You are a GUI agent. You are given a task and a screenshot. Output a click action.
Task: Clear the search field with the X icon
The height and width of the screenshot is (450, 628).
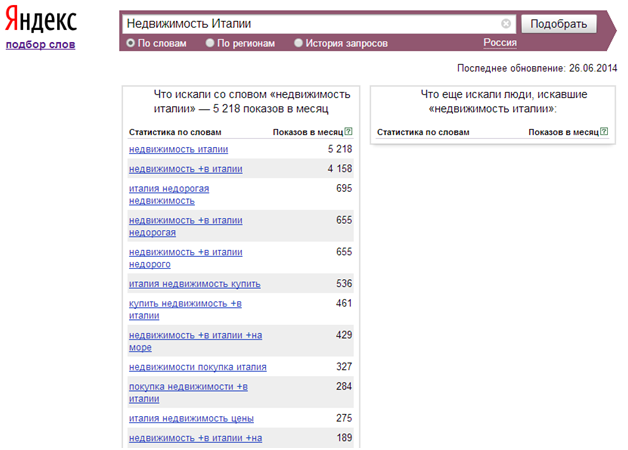(x=506, y=24)
